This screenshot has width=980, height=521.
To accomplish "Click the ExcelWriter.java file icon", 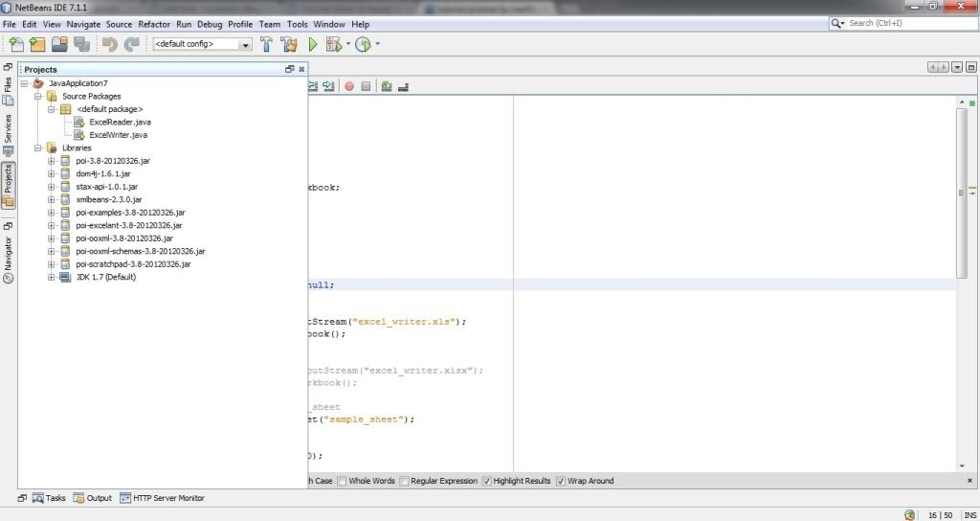I will coord(78,135).
